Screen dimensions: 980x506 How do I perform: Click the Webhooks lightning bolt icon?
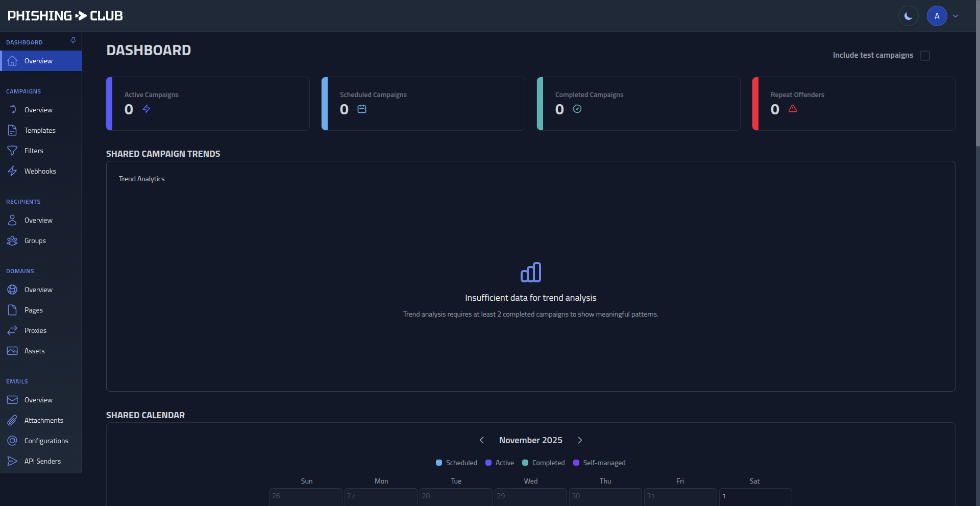click(x=12, y=171)
